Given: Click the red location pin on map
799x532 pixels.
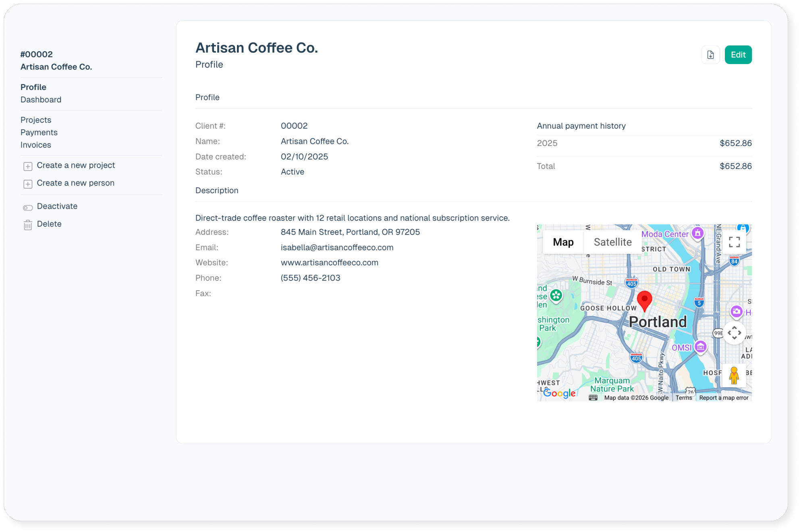Looking at the screenshot, I should 644,300.
